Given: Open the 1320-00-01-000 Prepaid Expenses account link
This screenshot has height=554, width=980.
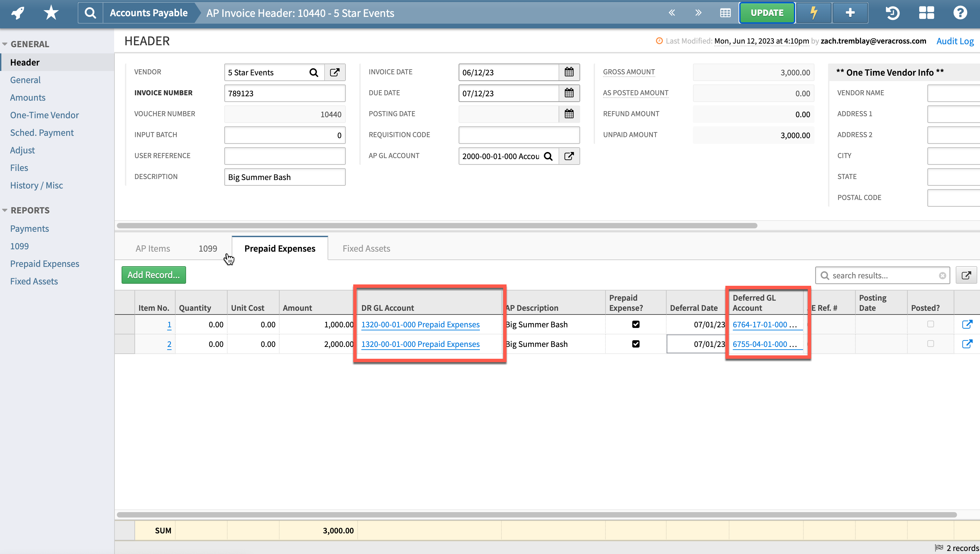Looking at the screenshot, I should [420, 324].
